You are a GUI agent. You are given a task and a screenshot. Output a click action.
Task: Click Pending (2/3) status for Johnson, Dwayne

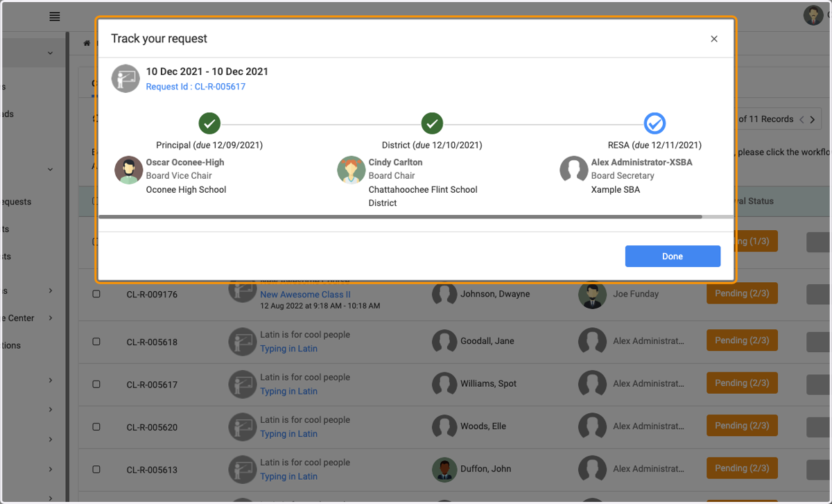click(742, 293)
